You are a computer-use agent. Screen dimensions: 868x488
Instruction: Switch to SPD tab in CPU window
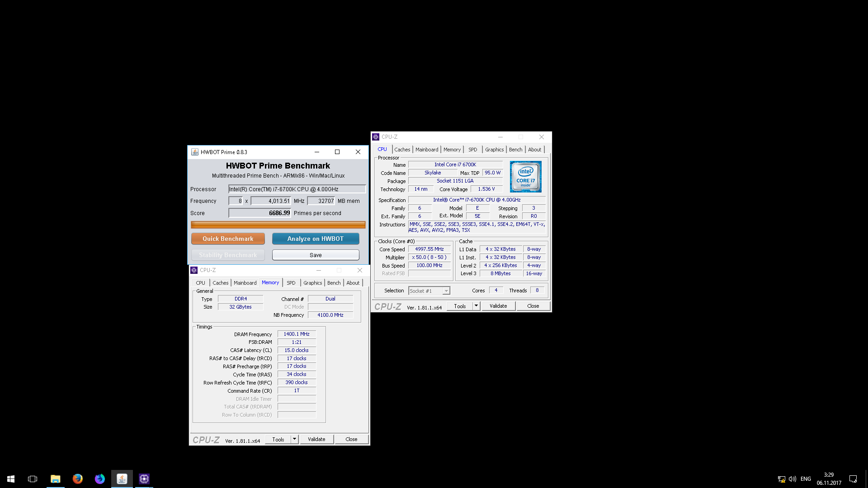tap(473, 150)
